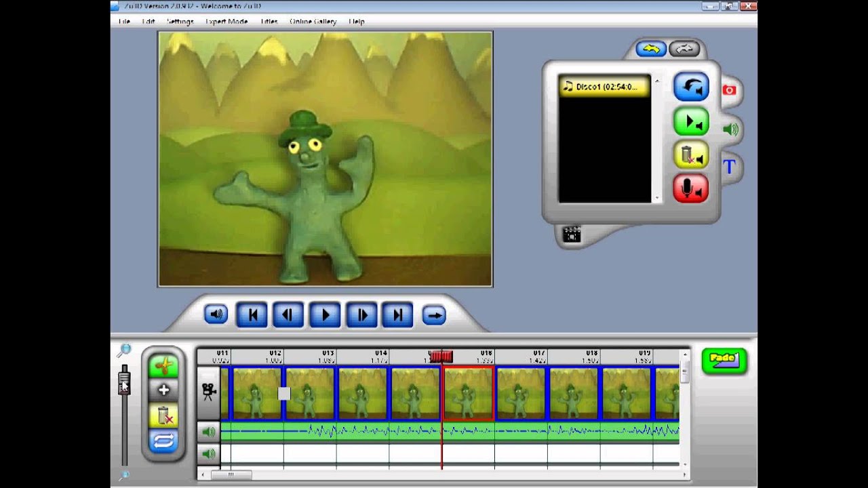Image resolution: width=868 pixels, height=488 pixels.
Task: Zoom in timeline with top magnifier
Action: 124,350
